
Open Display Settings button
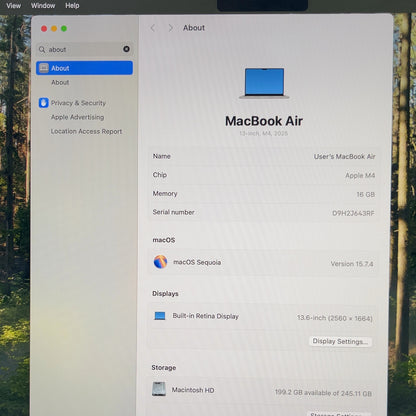pos(340,341)
